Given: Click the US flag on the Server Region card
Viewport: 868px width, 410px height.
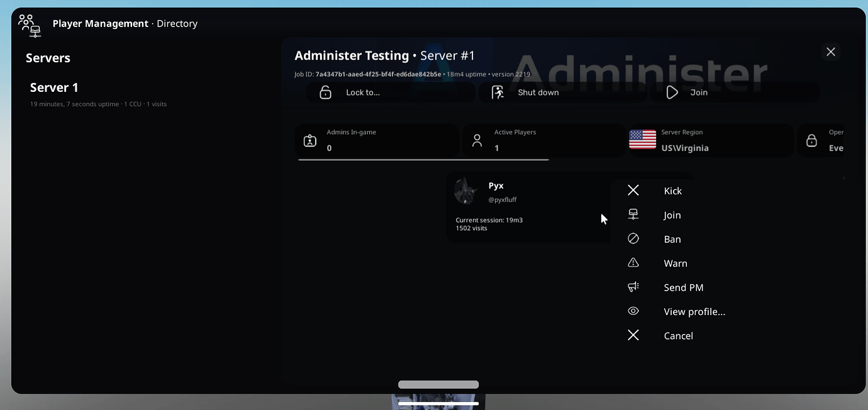Looking at the screenshot, I should [642, 140].
